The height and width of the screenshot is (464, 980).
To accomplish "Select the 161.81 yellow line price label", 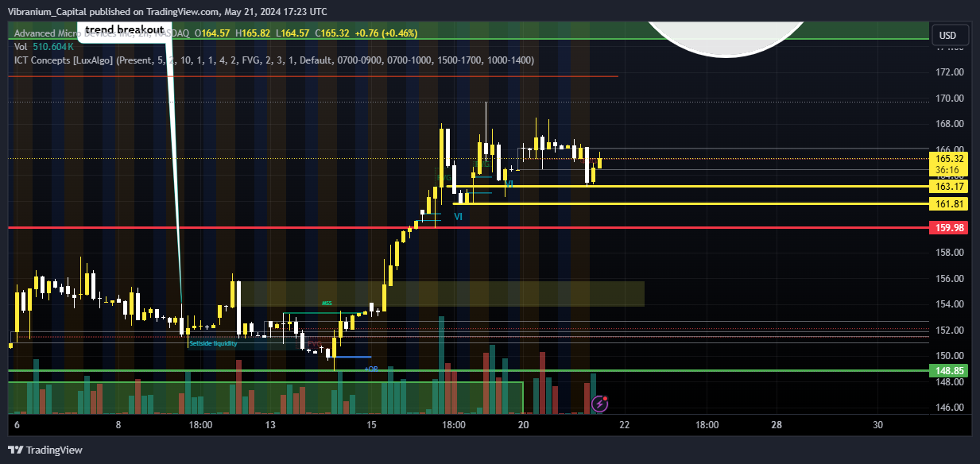I will pos(950,204).
